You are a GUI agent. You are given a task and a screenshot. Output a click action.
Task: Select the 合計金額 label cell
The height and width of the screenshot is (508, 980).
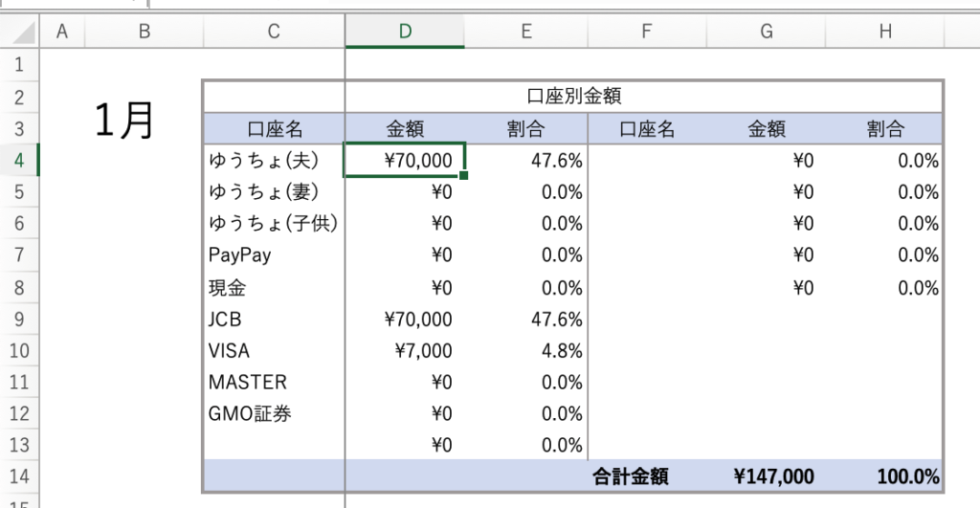(x=646, y=476)
